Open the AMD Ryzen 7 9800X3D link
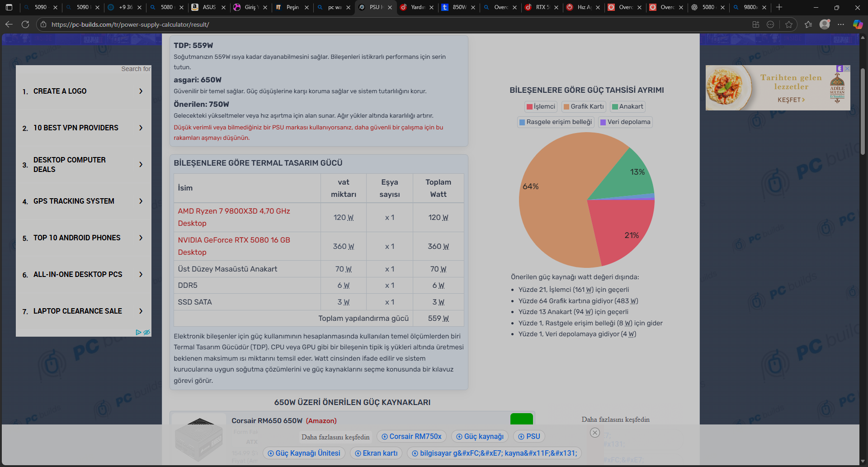Screen dimensions: 868x467 [234, 217]
